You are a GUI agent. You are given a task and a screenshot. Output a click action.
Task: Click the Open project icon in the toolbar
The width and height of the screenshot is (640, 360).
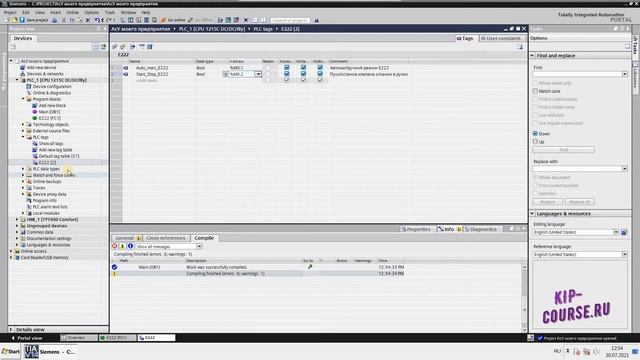point(15,20)
